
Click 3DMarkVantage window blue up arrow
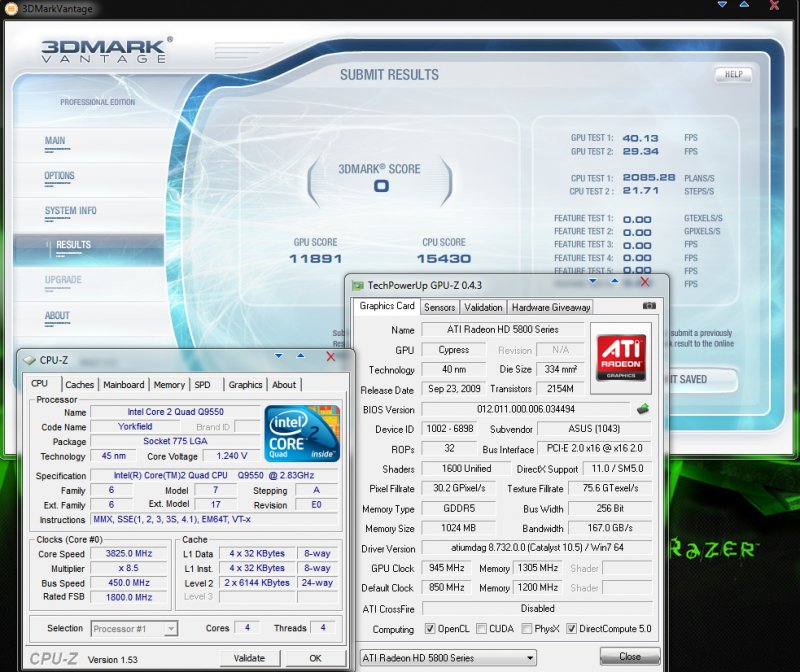(x=744, y=4)
